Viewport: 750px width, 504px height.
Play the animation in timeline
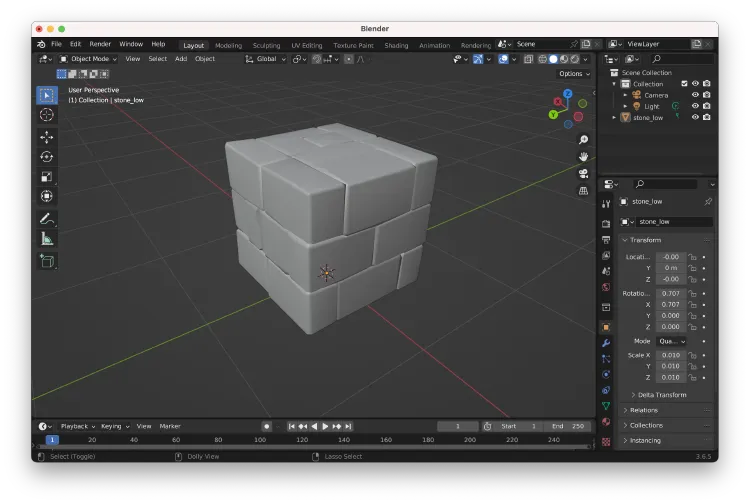325,427
